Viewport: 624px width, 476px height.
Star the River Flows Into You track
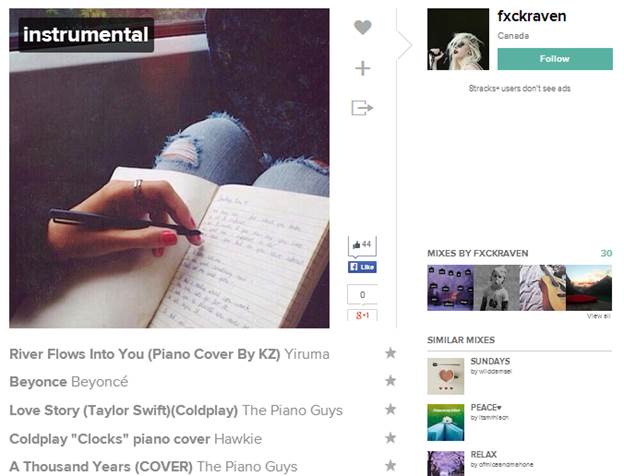pyautogui.click(x=391, y=353)
